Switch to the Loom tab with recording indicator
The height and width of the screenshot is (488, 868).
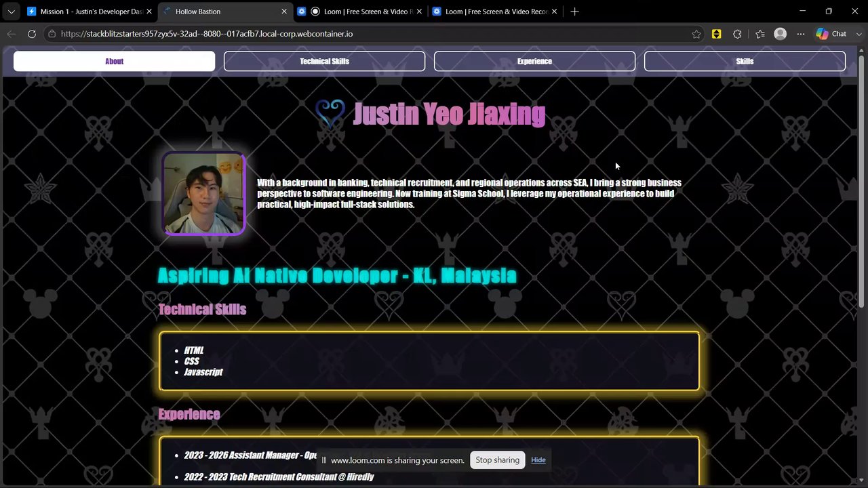(x=361, y=12)
